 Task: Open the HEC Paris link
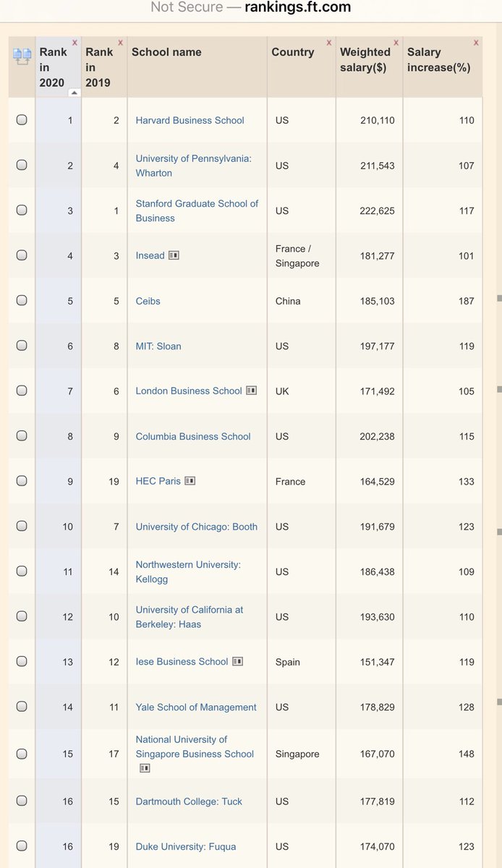coord(158,481)
